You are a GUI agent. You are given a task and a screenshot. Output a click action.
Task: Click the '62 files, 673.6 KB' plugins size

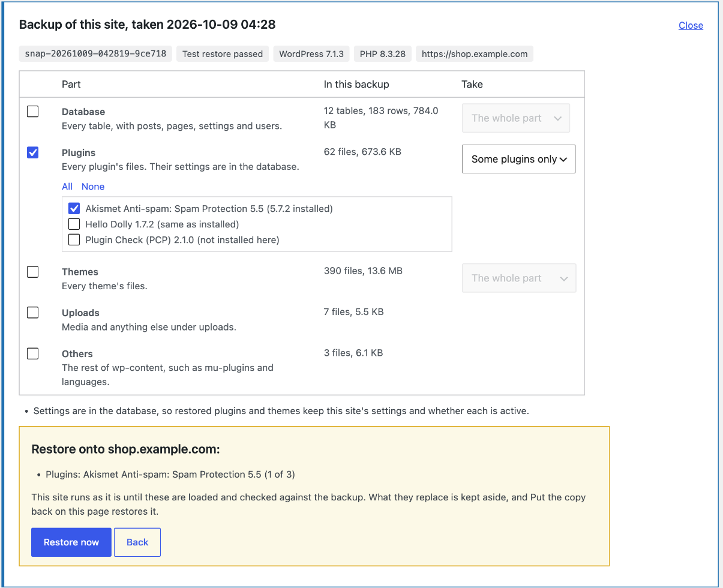(362, 152)
